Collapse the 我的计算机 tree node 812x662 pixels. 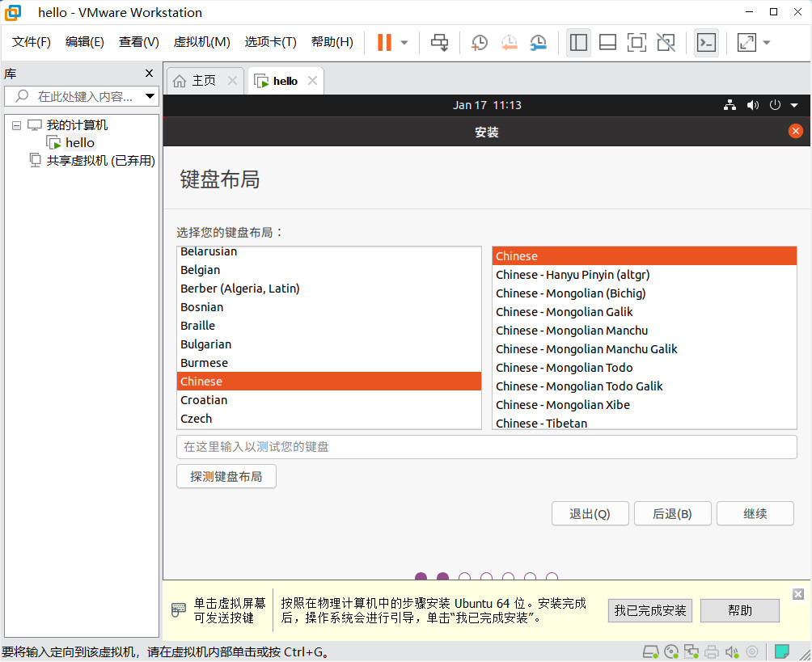(x=16, y=125)
